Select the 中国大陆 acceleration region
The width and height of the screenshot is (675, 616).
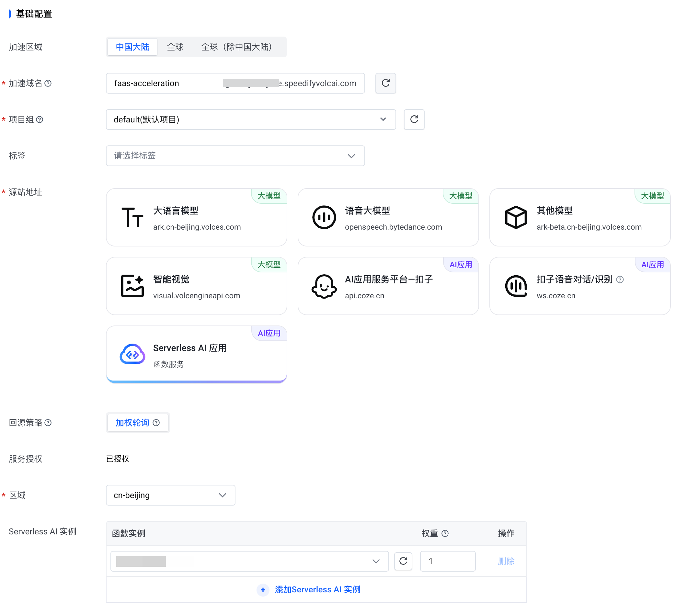pos(132,47)
